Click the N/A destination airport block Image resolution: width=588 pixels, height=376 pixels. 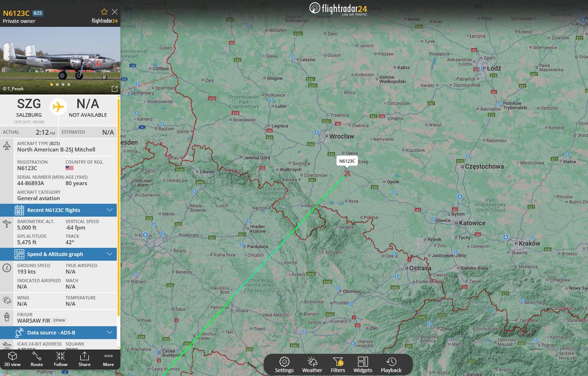[x=88, y=108]
